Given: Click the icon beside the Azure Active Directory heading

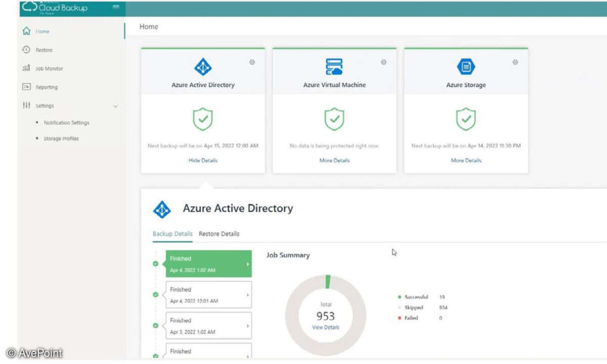Looking at the screenshot, I should tap(162, 209).
